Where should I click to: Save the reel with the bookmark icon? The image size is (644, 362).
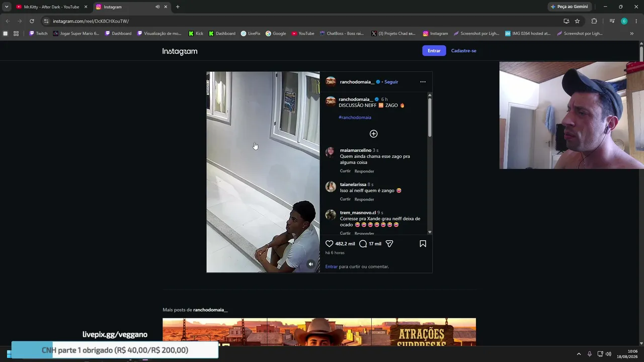pyautogui.click(x=423, y=244)
